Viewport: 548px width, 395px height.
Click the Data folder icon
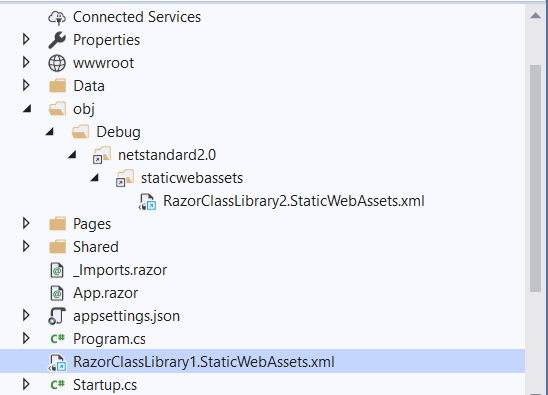[x=57, y=86]
